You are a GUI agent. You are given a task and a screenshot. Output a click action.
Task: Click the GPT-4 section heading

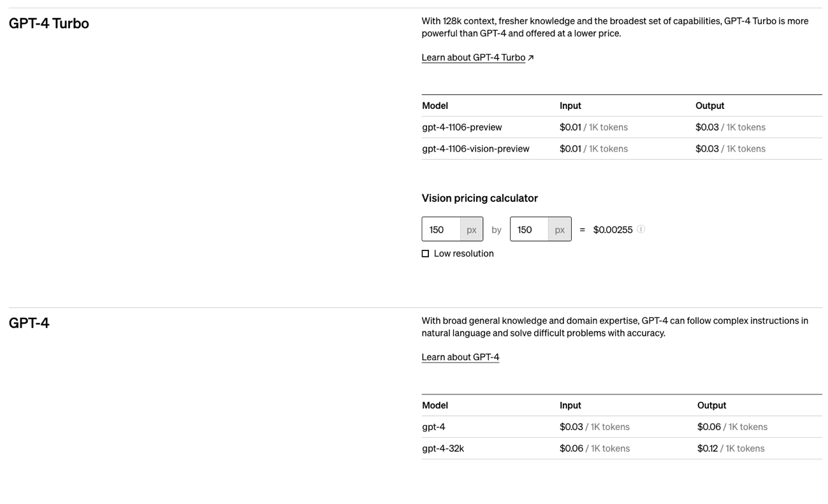[x=29, y=322]
